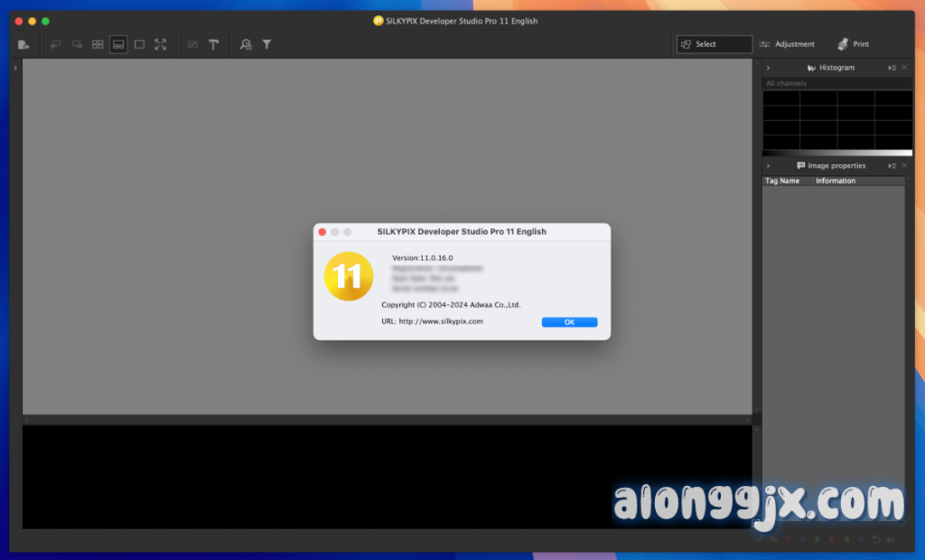Open the thumbnail search icon
925x560 pixels.
coord(246,44)
